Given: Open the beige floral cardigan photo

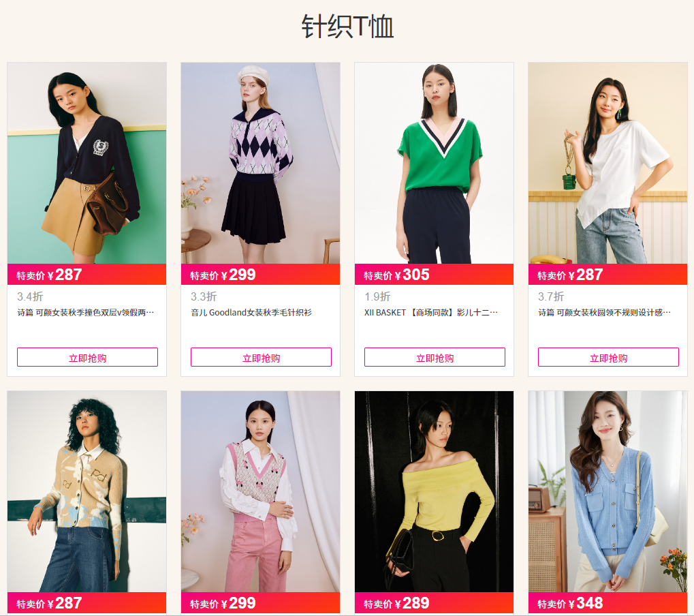Looking at the screenshot, I should pyautogui.click(x=86, y=491).
